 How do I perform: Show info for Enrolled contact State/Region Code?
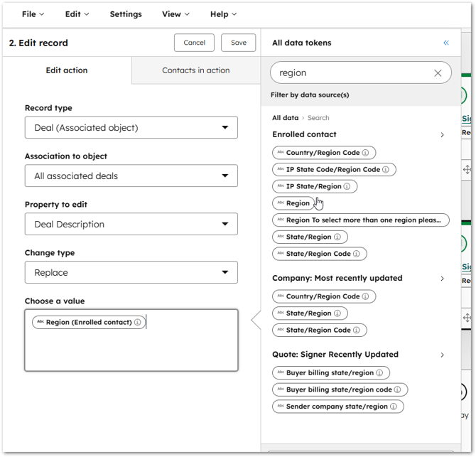(x=357, y=254)
